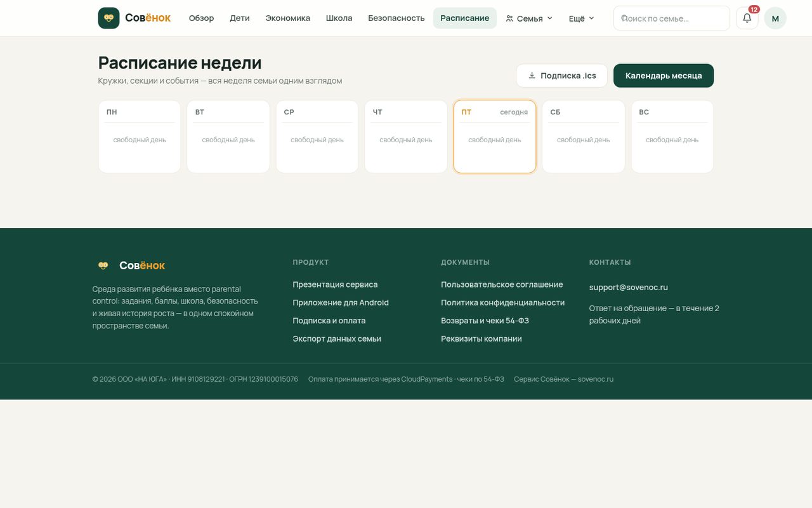Open Приложение для Android link
The width and height of the screenshot is (812, 508).
tap(341, 303)
